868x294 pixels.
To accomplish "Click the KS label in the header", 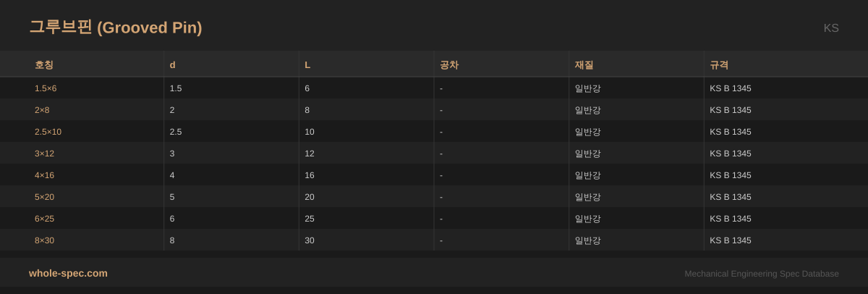I will pyautogui.click(x=831, y=28).
